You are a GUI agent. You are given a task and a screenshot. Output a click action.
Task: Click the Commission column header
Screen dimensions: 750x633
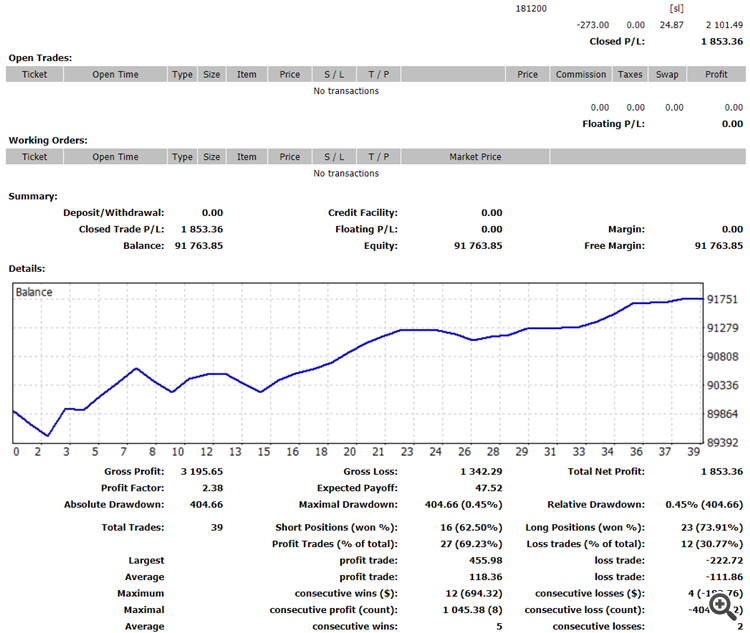pos(581,75)
